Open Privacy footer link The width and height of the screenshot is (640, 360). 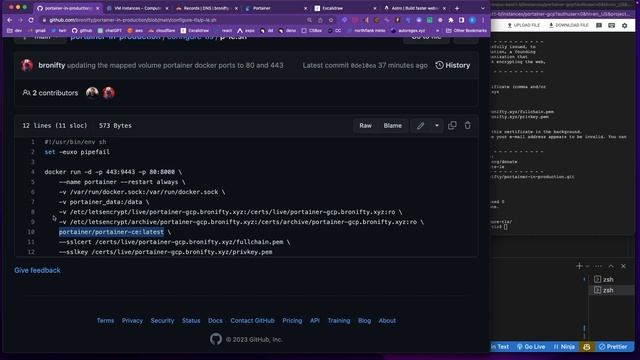point(132,320)
